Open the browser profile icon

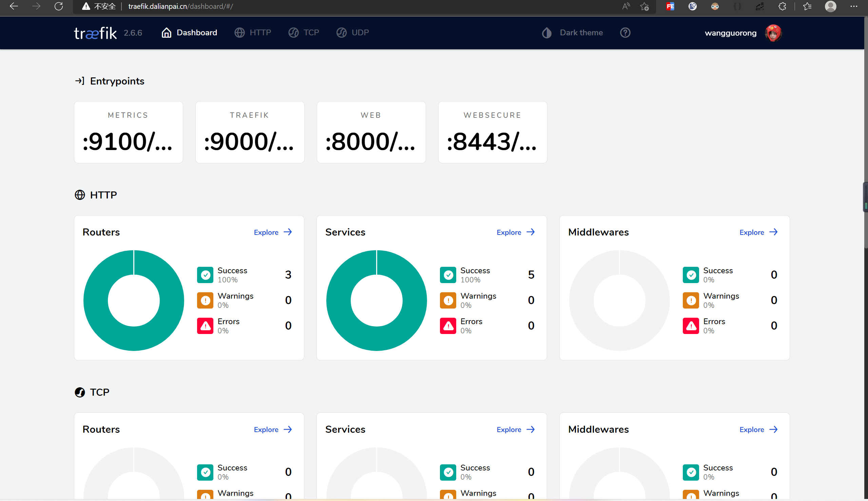[x=831, y=6]
